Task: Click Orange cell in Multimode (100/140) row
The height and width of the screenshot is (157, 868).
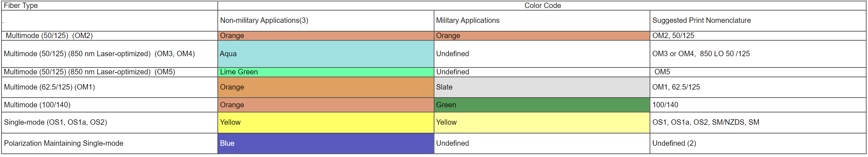Action: click(325, 105)
